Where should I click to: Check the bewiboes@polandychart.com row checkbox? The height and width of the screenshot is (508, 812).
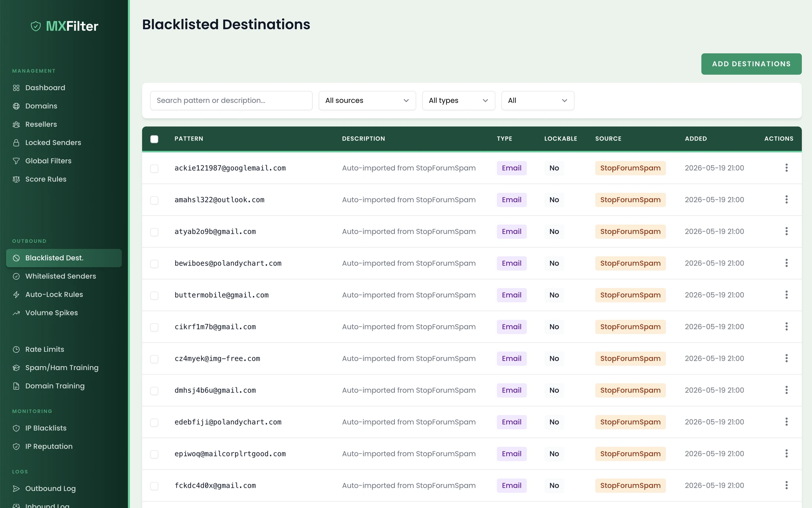click(154, 264)
